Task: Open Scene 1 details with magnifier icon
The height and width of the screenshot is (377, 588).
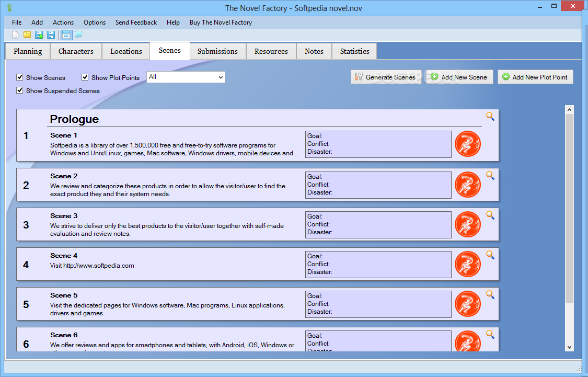Action: [x=490, y=116]
